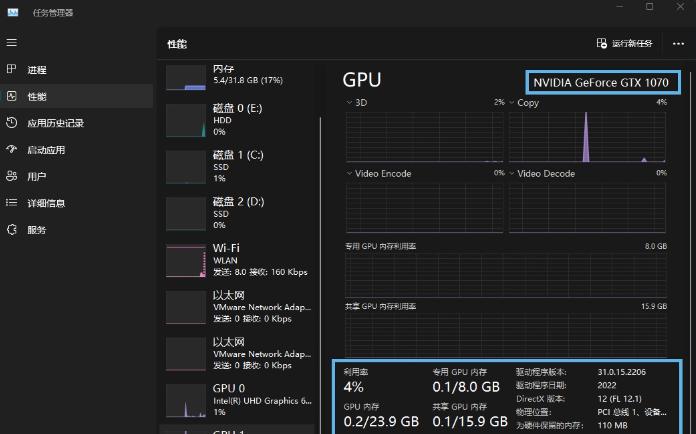Click the 详细信息 details list icon
696x434 pixels.
click(x=12, y=203)
